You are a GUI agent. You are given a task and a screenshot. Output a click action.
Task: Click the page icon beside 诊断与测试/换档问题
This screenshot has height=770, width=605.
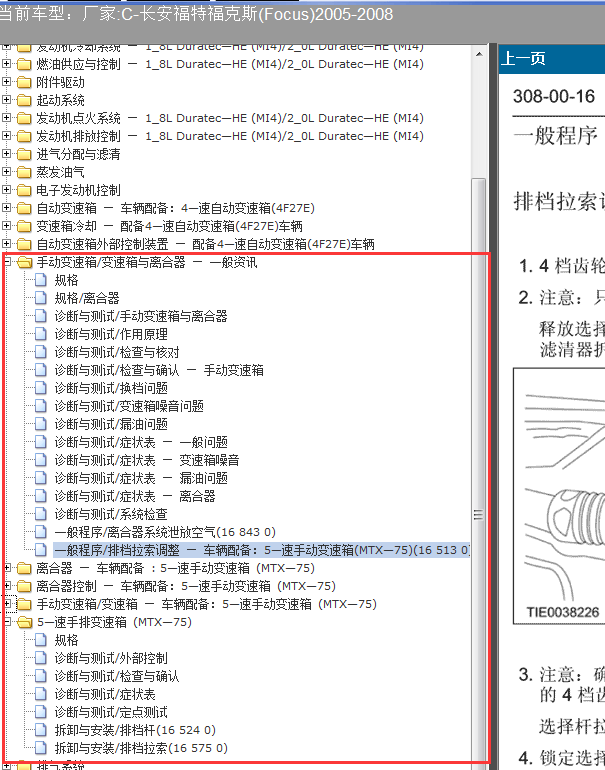tap(41, 388)
